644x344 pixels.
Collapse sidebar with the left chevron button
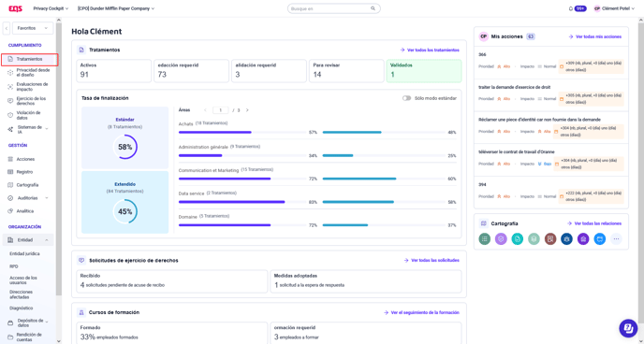[7, 28]
